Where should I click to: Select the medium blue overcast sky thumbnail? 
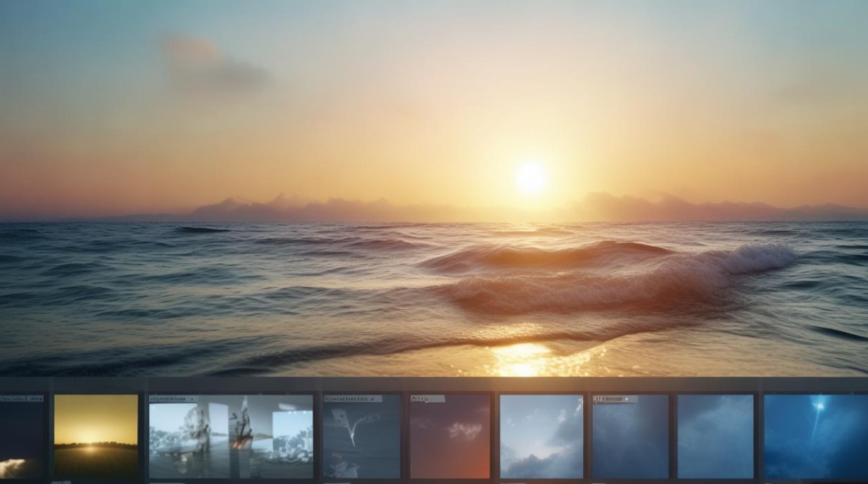click(715, 436)
